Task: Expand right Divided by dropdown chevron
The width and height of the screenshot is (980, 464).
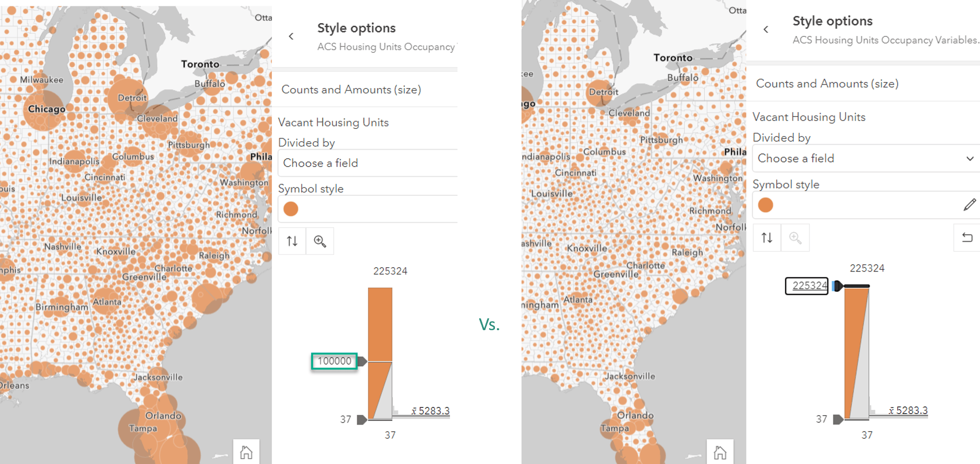Action: coord(970,158)
